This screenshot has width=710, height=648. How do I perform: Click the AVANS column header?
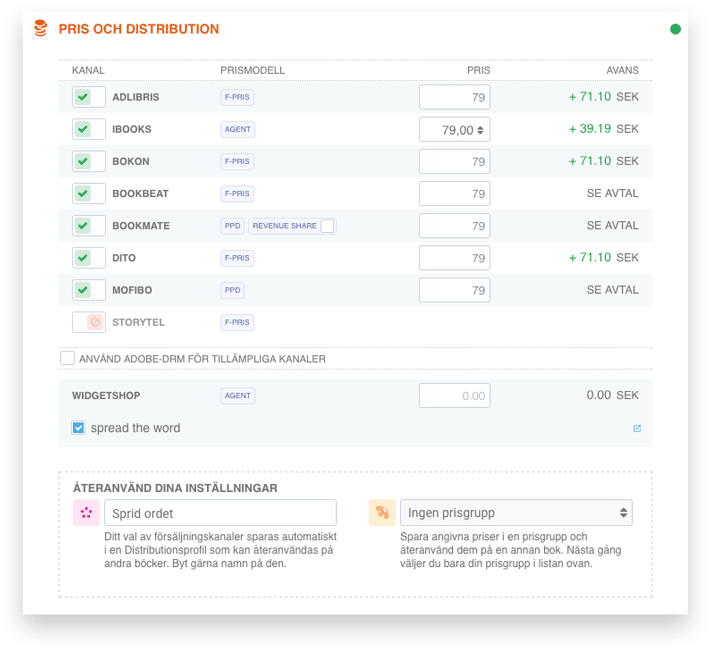(x=623, y=70)
